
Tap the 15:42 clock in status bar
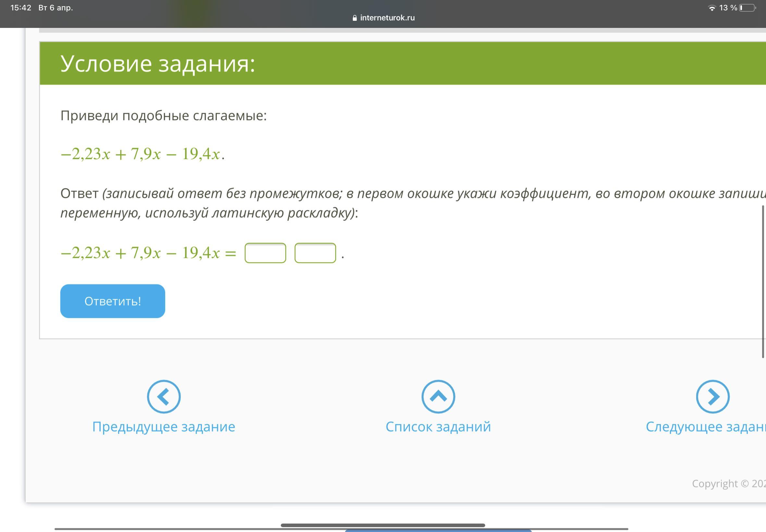[21, 8]
